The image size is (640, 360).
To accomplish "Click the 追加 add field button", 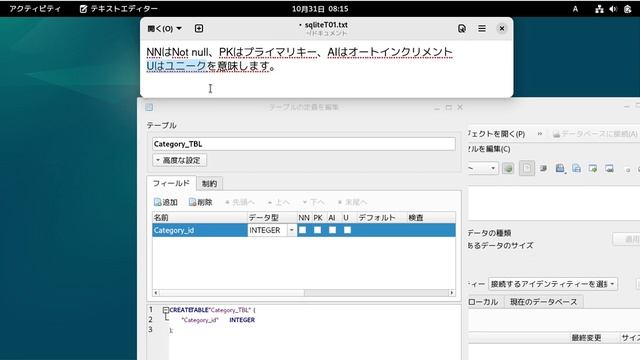I will [166, 202].
